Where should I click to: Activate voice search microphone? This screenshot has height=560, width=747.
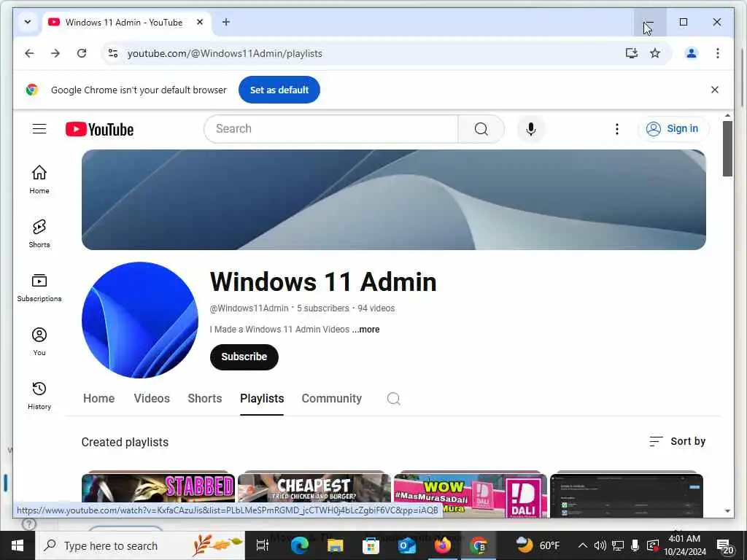click(531, 129)
